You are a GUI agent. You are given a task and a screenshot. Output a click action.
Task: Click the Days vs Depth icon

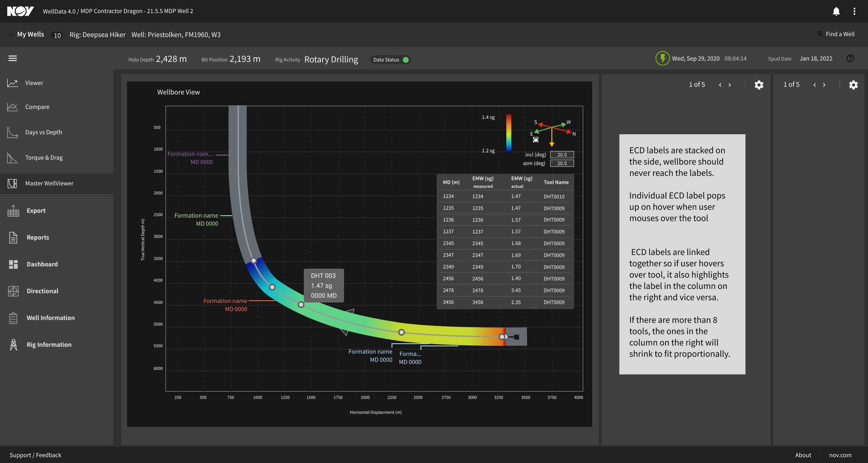pyautogui.click(x=12, y=132)
